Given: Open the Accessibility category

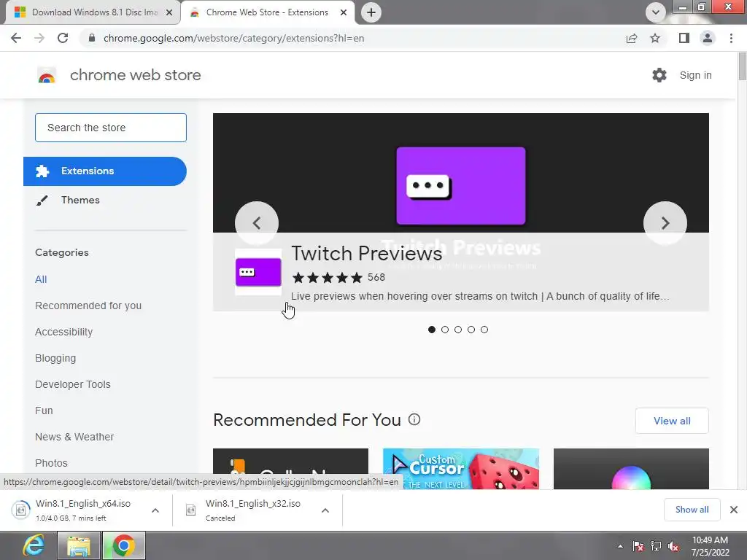Looking at the screenshot, I should pos(64,332).
